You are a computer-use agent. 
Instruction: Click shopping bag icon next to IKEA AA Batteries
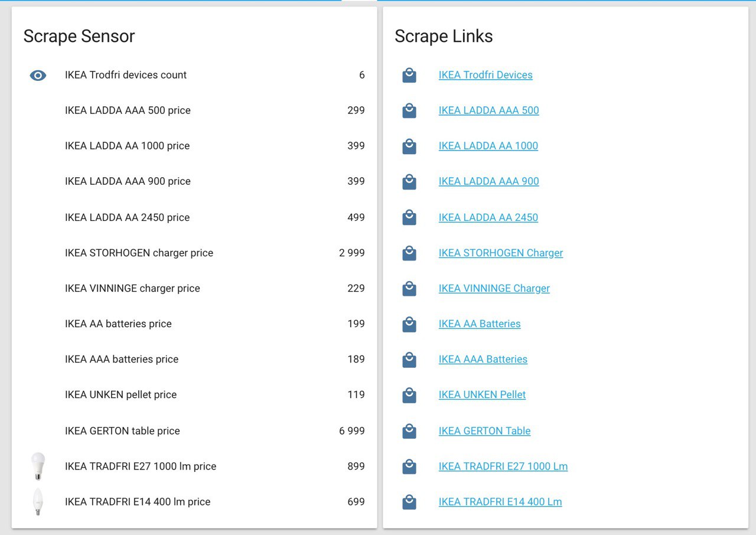click(x=409, y=324)
